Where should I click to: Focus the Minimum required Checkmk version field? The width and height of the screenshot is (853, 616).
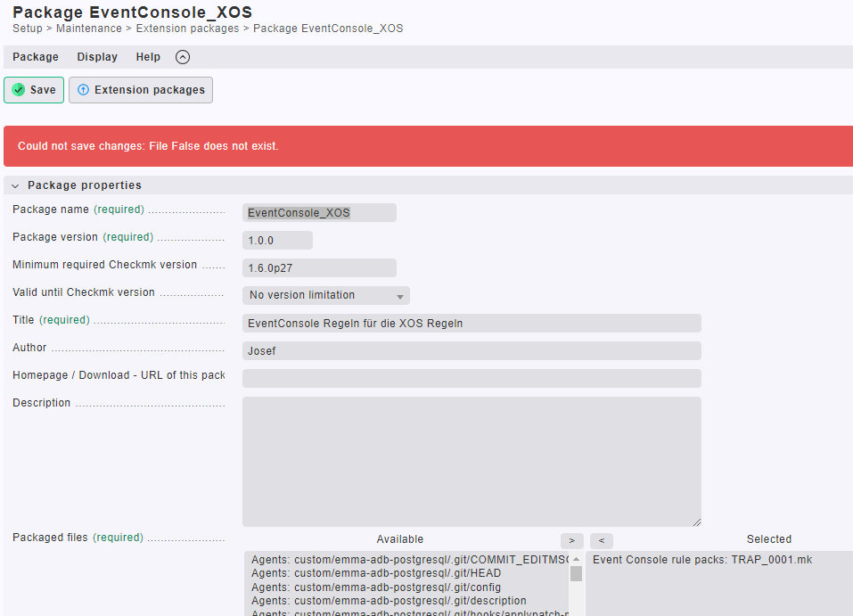tap(319, 268)
